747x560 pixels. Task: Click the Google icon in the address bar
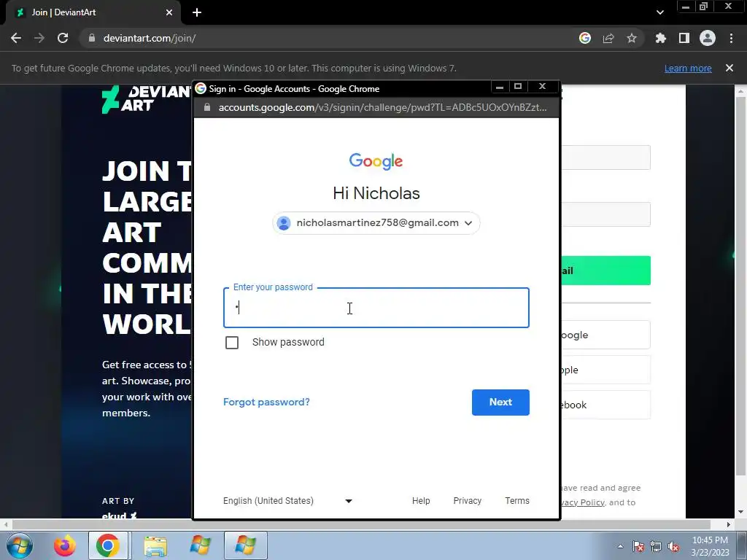pos(585,38)
